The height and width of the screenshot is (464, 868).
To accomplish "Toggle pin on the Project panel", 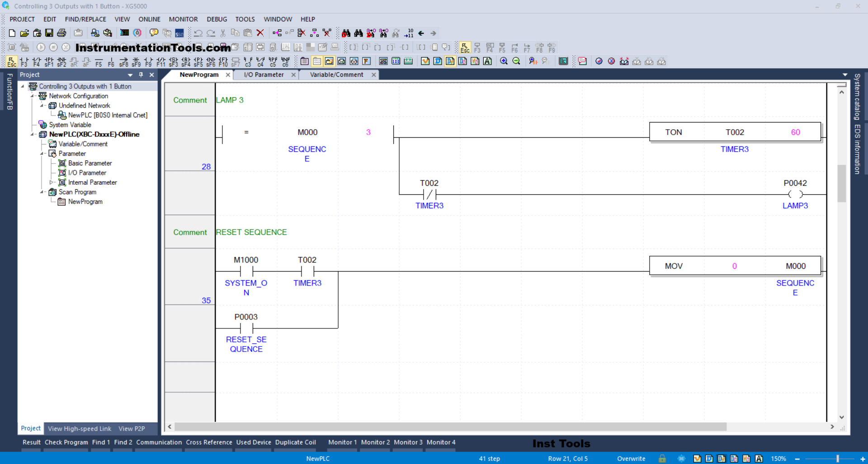I will [x=141, y=75].
